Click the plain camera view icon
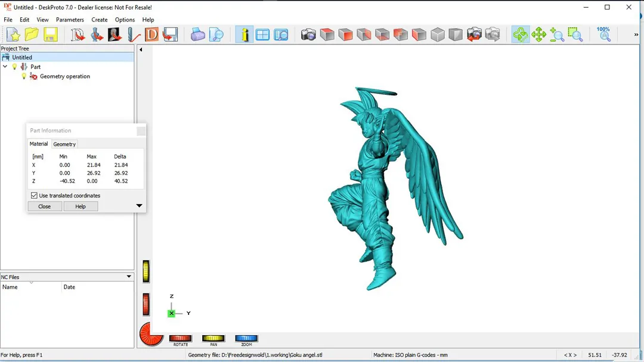Image resolution: width=644 pixels, height=362 pixels. 308,35
